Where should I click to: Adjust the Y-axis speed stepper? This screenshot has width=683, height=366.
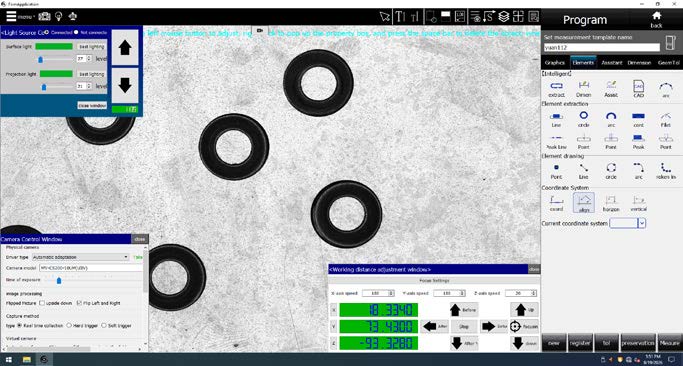pos(462,293)
